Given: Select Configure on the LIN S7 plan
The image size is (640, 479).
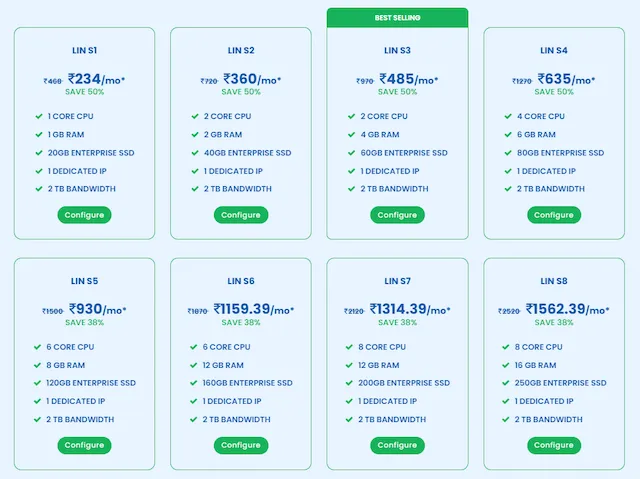Looking at the screenshot, I should click(397, 445).
